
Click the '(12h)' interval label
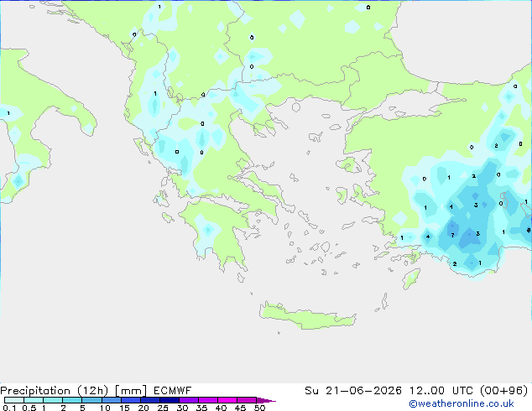coord(93,391)
